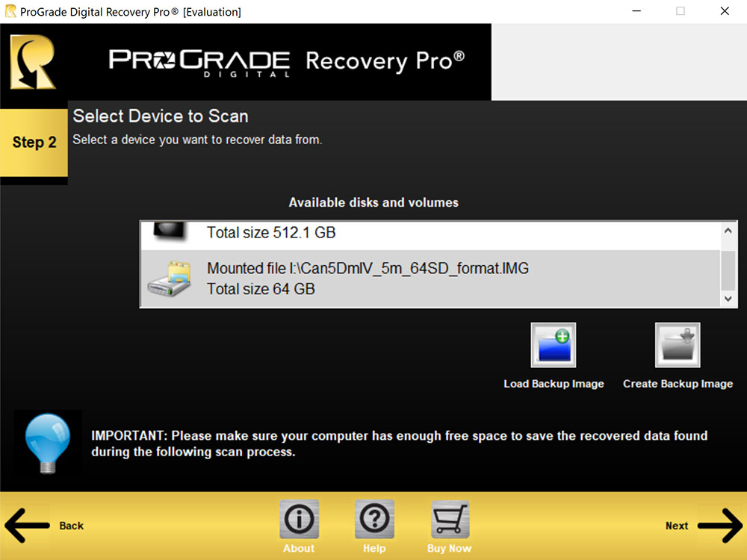The height and width of the screenshot is (560, 747).
Task: Click the Buy Now shopping cart icon
Action: pyautogui.click(x=450, y=520)
